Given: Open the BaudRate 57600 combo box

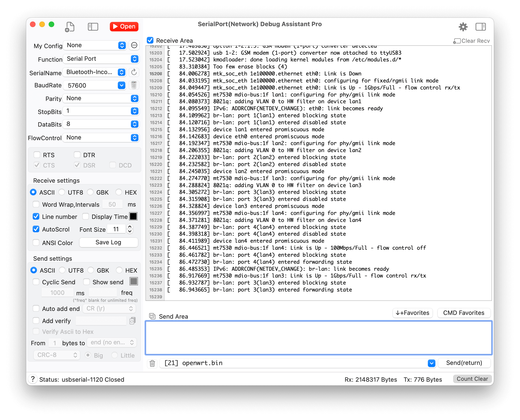Looking at the screenshot, I should click(94, 85).
